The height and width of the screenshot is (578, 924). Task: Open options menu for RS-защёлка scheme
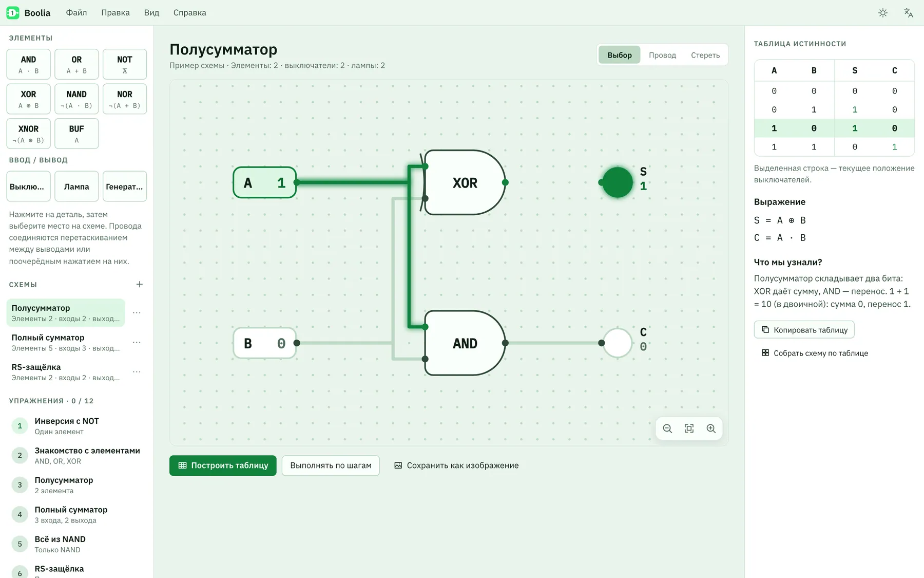(x=137, y=371)
